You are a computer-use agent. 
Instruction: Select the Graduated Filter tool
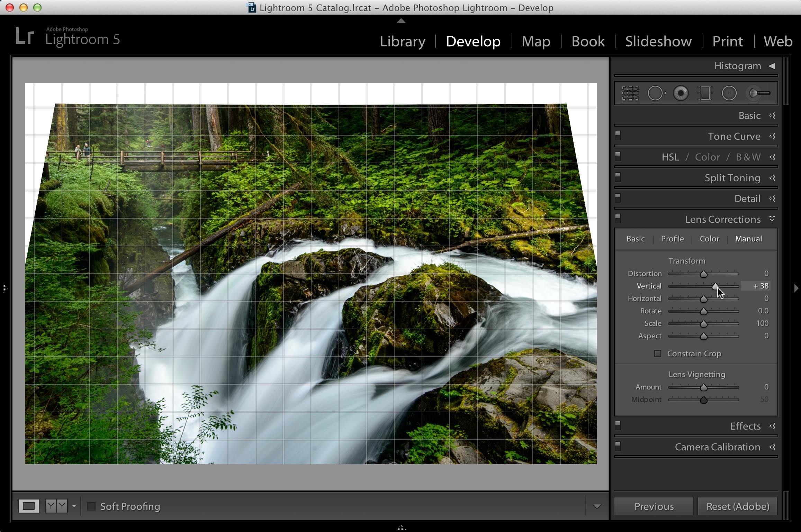pyautogui.click(x=705, y=93)
